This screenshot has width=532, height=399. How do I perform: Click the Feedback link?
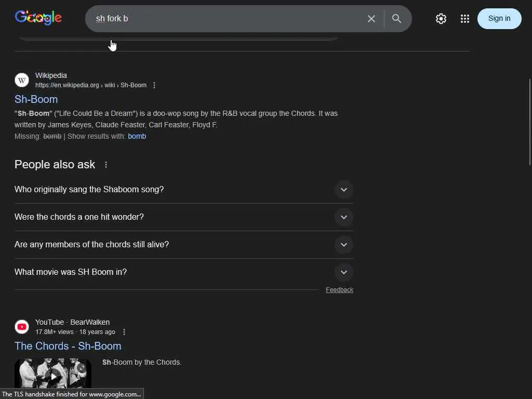coord(339,290)
